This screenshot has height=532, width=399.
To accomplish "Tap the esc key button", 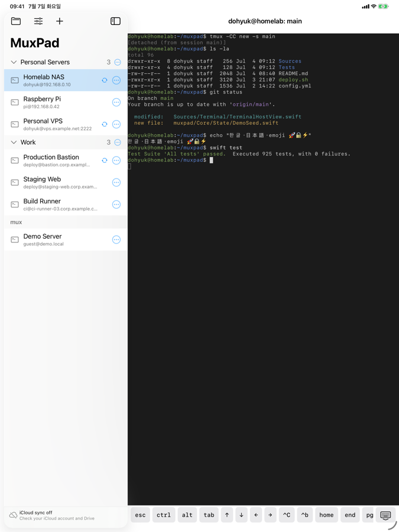I will pos(140,515).
